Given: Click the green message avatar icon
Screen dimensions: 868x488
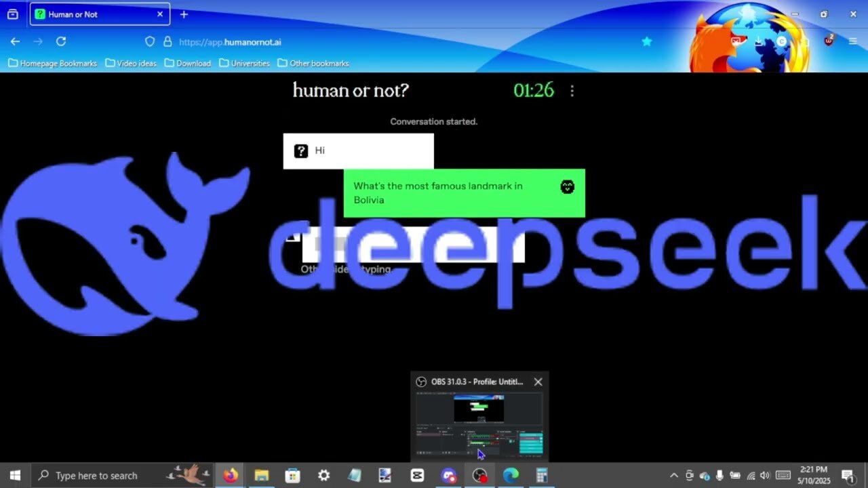Looking at the screenshot, I should point(568,187).
